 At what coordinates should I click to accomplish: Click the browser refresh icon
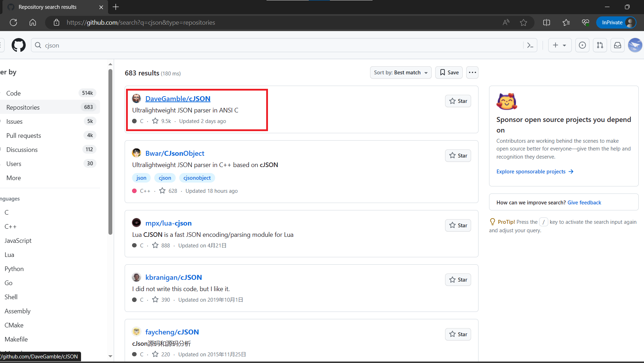pos(13,23)
